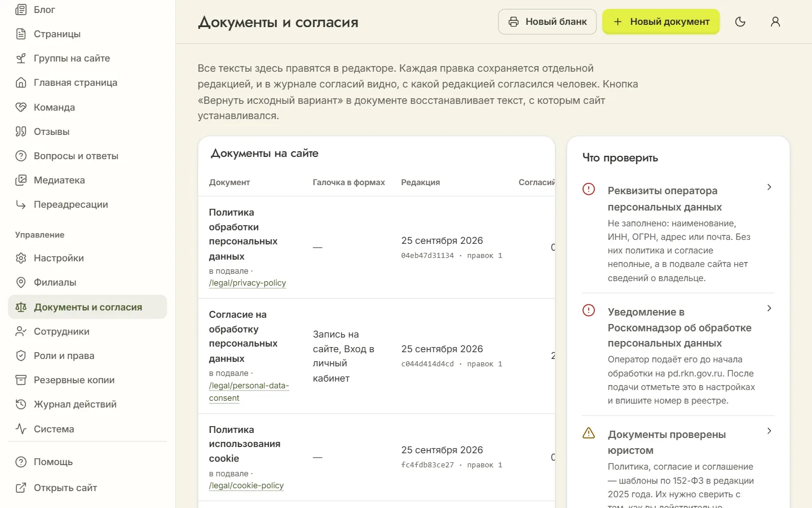This screenshot has width=812, height=508.
Task: Select revision hash fc4fdb83ce27
Action: click(x=427, y=465)
